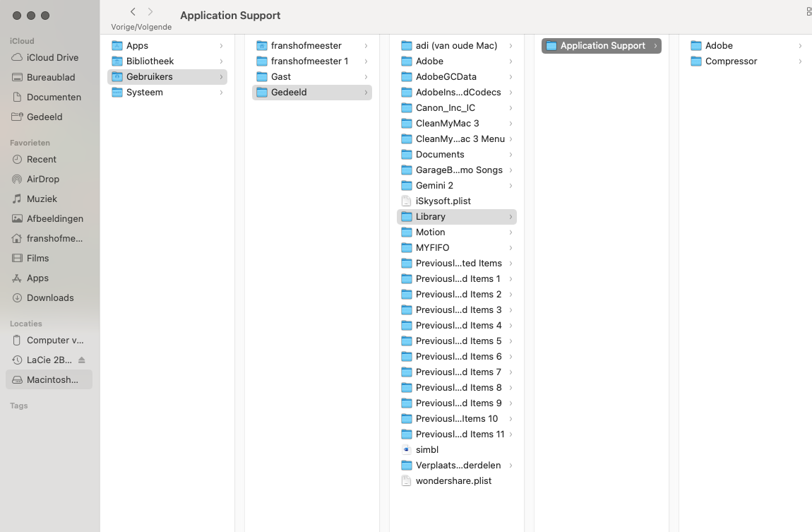This screenshot has height=532, width=812.
Task: Select Macintosh... disk in sidebar
Action: point(49,379)
